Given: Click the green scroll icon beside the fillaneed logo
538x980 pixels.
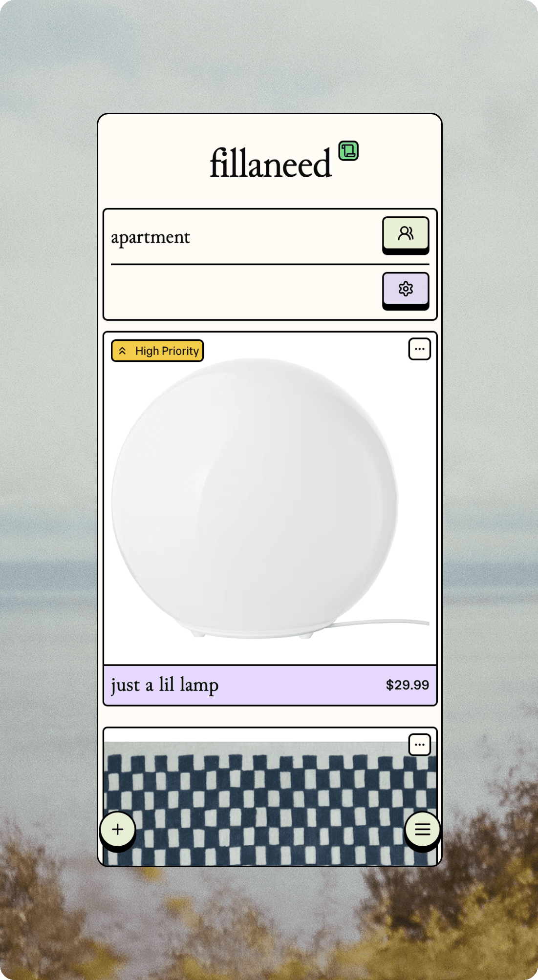Looking at the screenshot, I should click(348, 150).
